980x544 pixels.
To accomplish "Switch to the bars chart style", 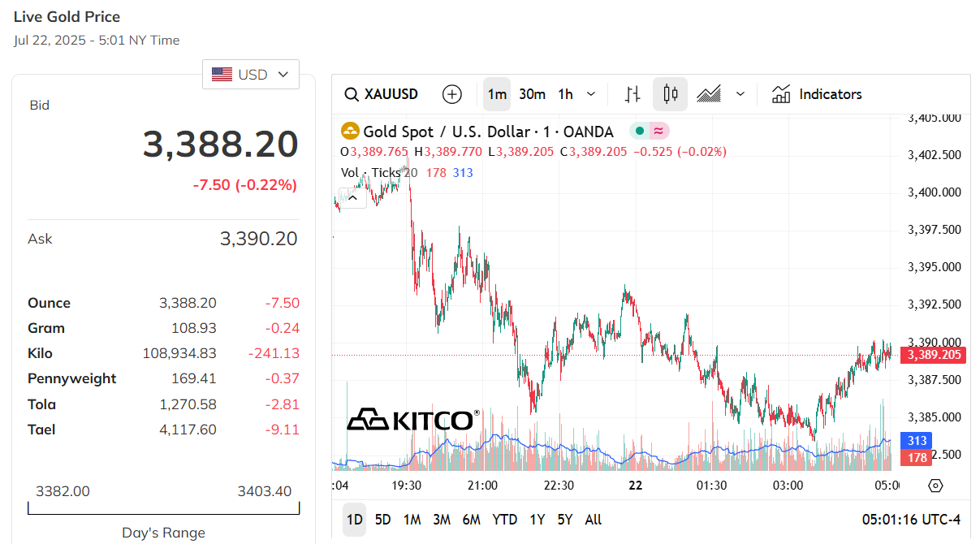I will 632,94.
